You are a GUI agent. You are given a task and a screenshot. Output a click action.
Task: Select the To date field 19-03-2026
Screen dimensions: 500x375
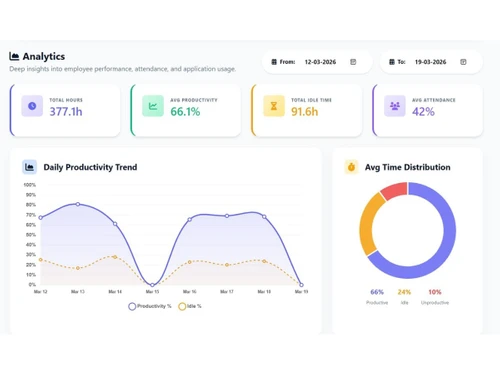pyautogui.click(x=430, y=62)
